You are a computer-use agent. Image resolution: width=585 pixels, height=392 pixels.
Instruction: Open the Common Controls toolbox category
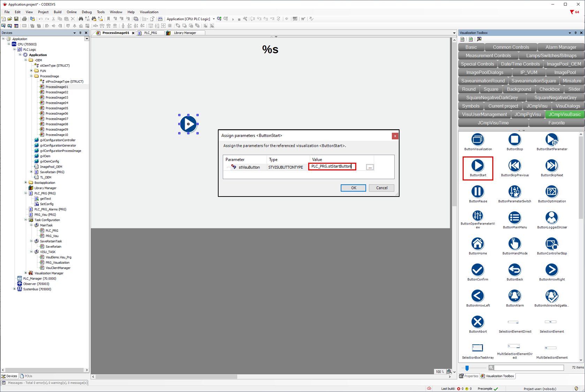click(510, 47)
